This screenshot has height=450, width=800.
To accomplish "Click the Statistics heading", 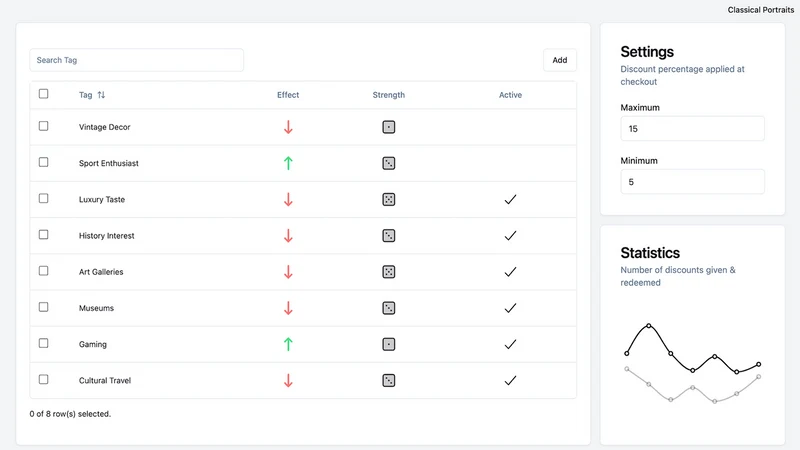I will pos(650,253).
